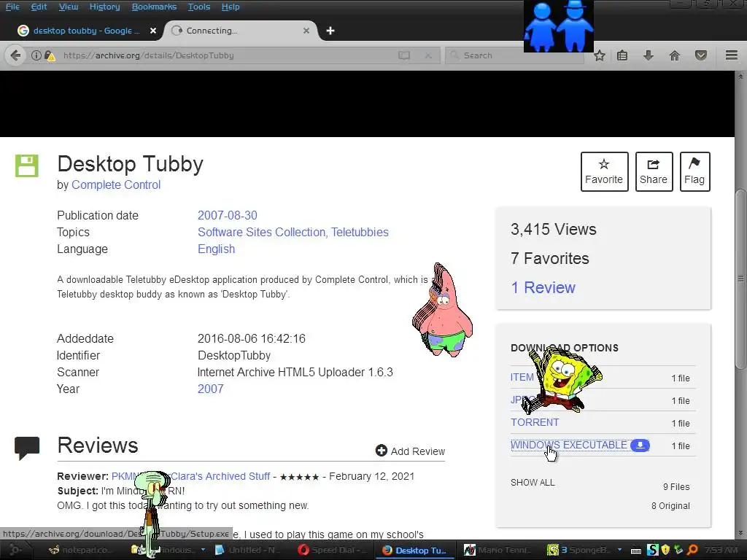Open the Help menu

[x=231, y=7]
